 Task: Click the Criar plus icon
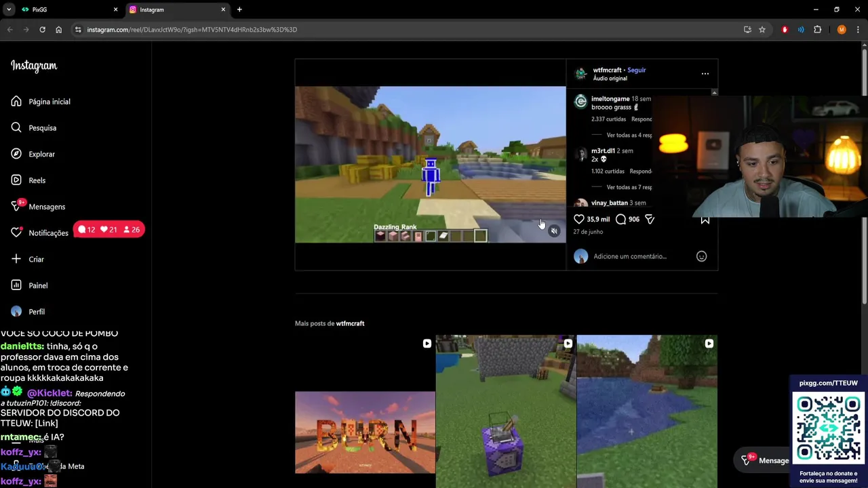[16, 259]
